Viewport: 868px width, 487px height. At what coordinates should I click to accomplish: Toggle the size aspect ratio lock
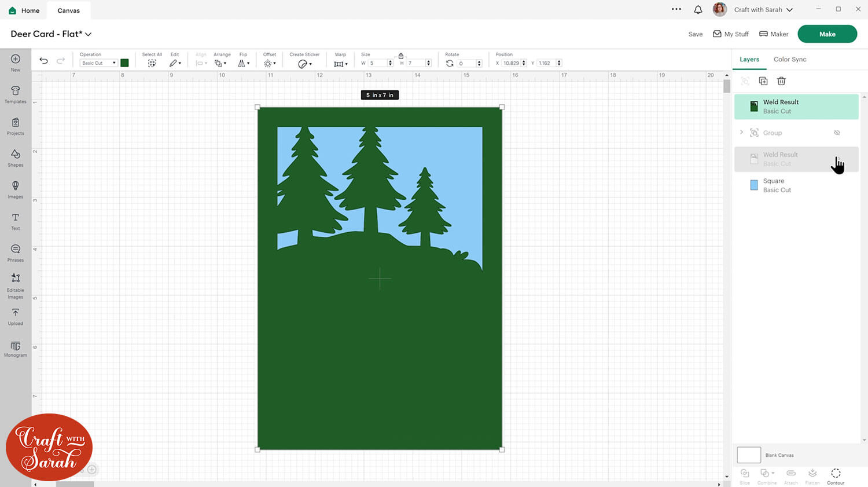(401, 56)
